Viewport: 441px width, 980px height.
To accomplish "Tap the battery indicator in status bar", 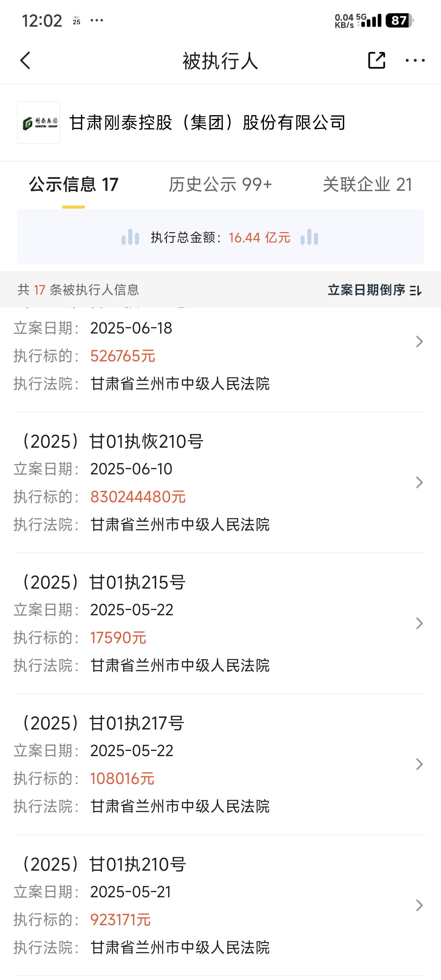I will tap(399, 20).
